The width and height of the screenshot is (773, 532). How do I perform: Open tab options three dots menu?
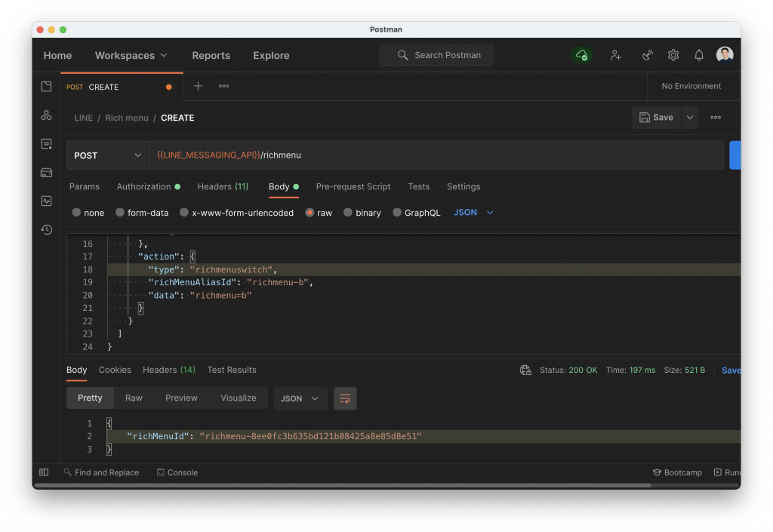(223, 86)
